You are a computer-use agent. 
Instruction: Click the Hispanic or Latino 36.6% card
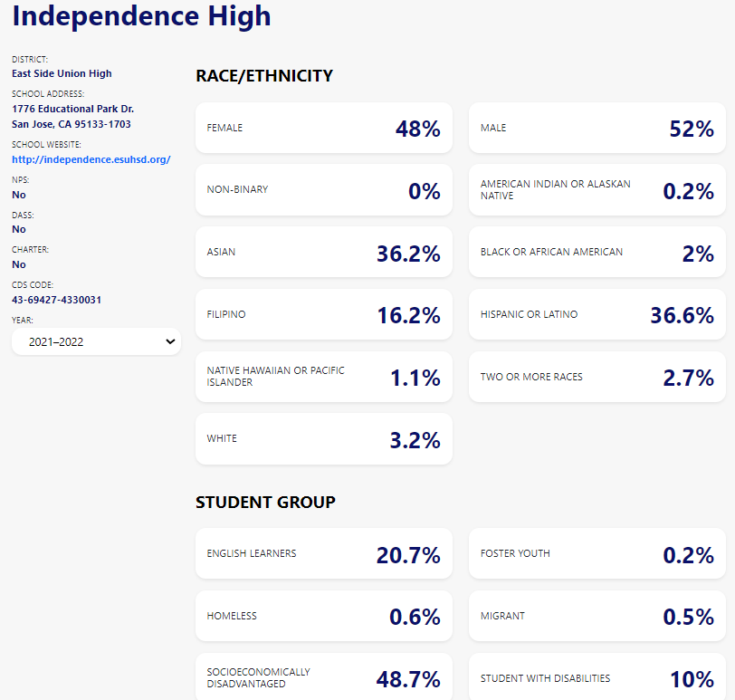[x=597, y=314]
